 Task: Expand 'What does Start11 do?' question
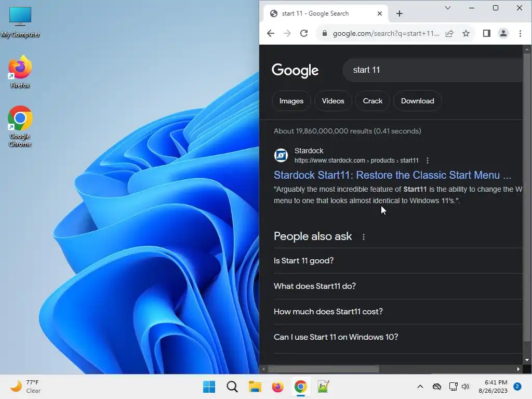point(398,286)
